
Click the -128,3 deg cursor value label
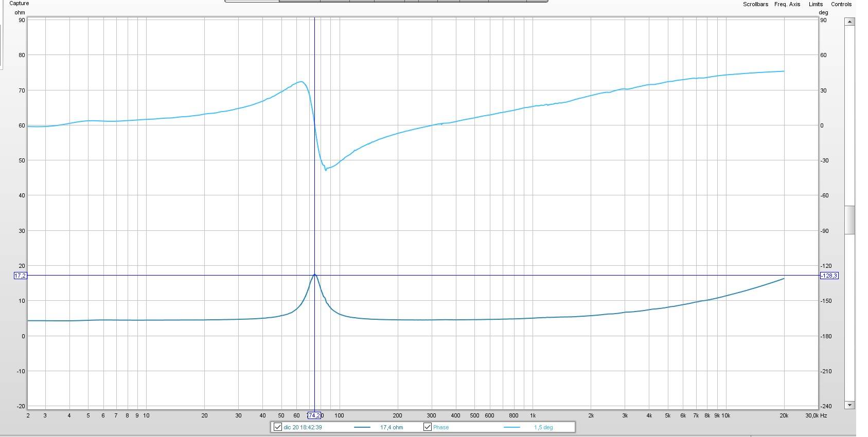(829, 276)
